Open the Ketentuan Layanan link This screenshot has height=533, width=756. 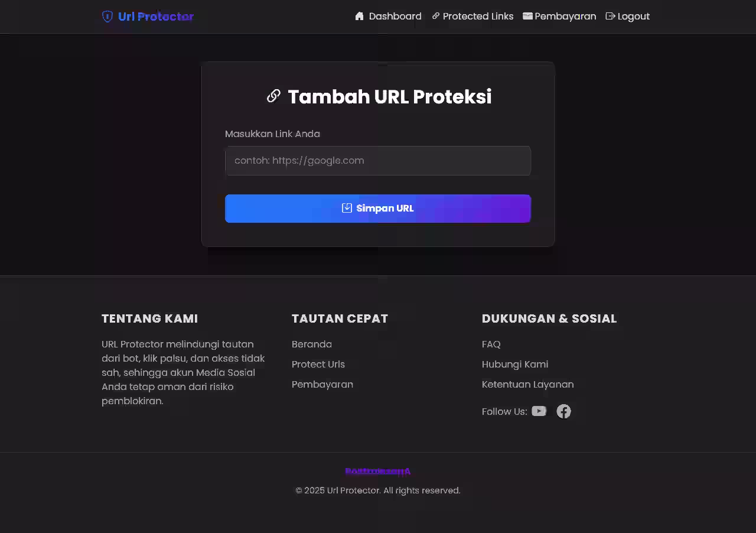528,384
